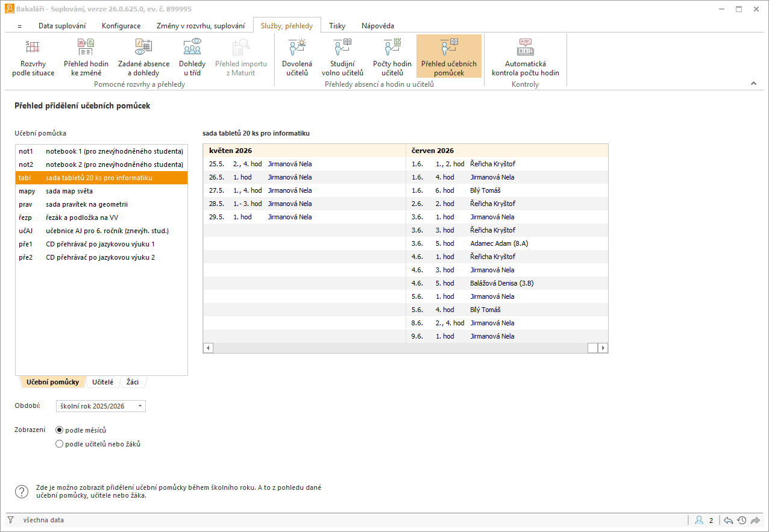Click the 8.6. 2., 4. hod row

click(x=507, y=323)
